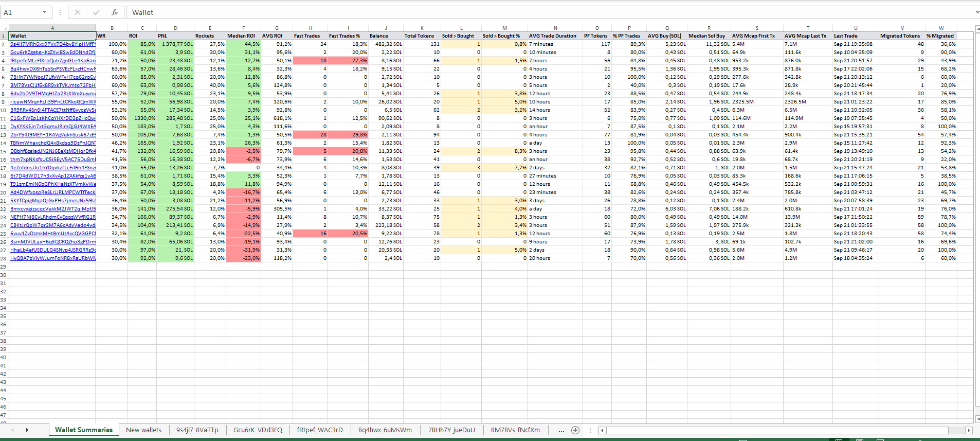This screenshot has width=980, height=441.
Task: Switch to the New wallets sheet tab
Action: point(143,430)
